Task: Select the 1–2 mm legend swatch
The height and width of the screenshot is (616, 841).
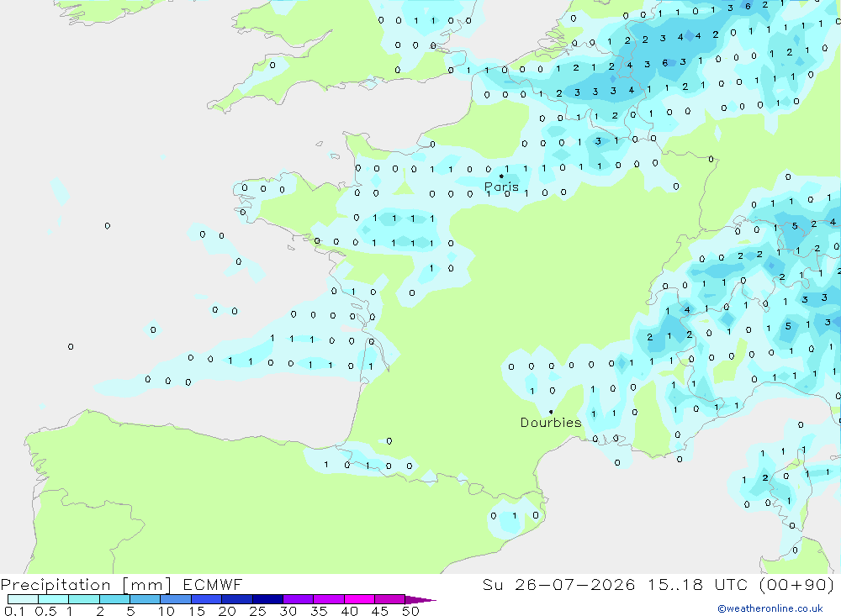Action: click(84, 599)
